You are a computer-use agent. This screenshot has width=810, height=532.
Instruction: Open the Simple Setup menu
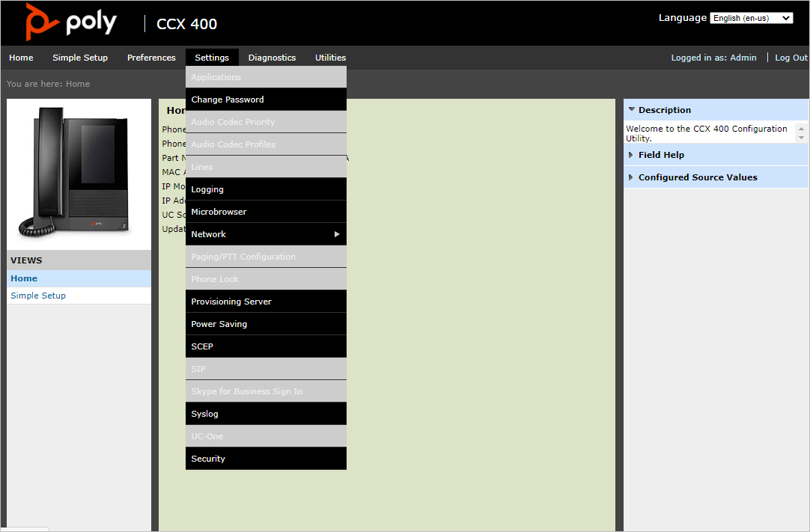click(80, 58)
